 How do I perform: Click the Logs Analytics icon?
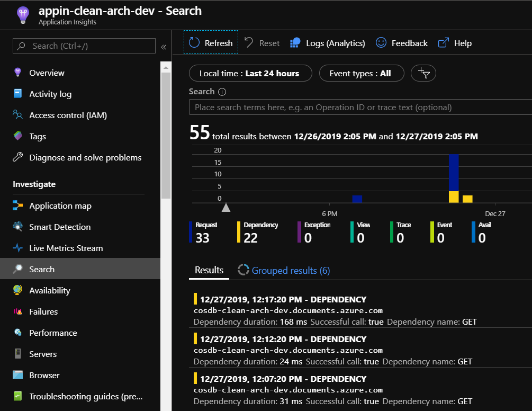tap(295, 43)
